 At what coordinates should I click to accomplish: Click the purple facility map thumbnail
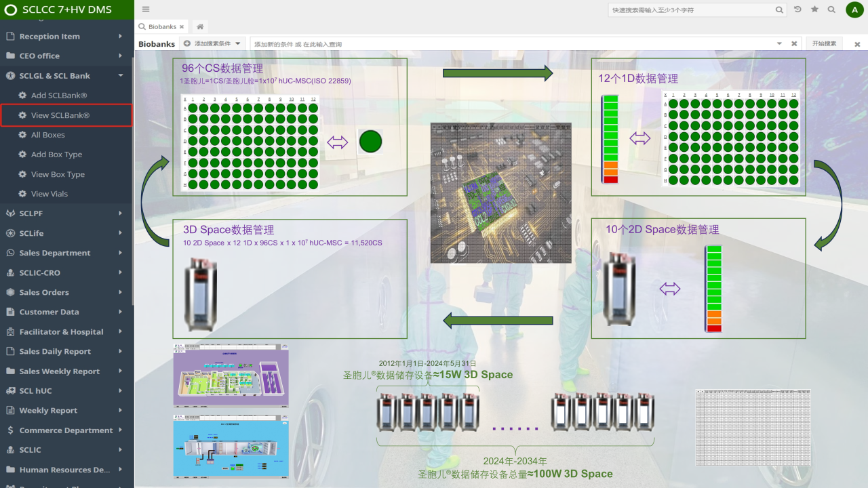[x=231, y=375]
